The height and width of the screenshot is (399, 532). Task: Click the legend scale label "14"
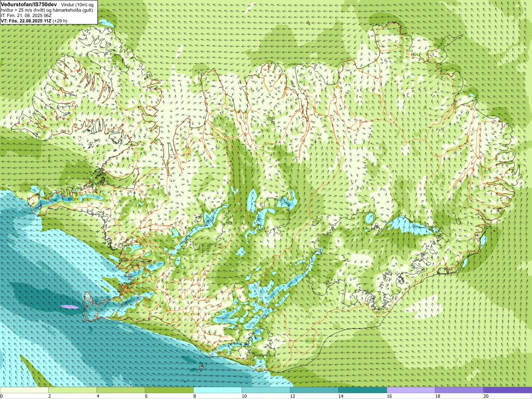341,396
